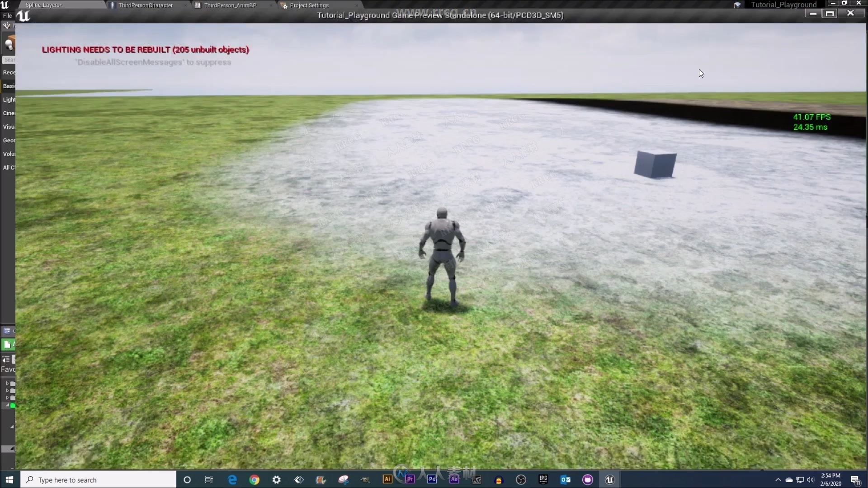Toggle the Lighting filter category
Screen dimensions: 868x488
click(9, 99)
